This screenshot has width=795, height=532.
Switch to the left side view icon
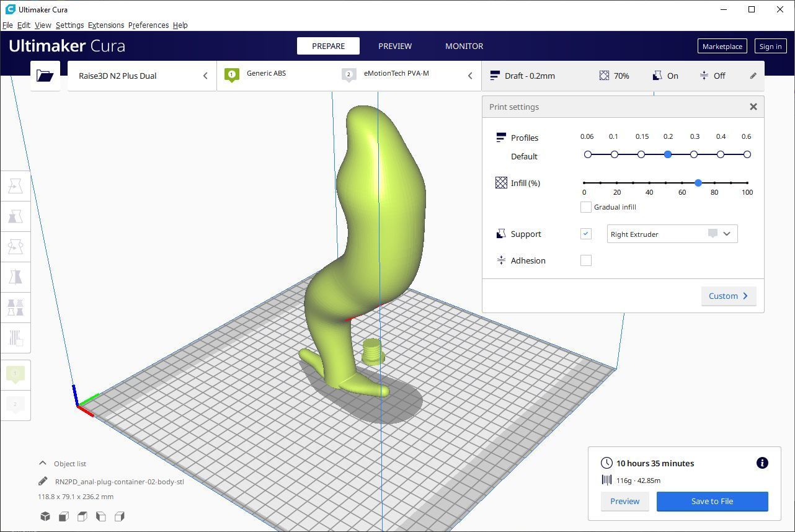100,516
